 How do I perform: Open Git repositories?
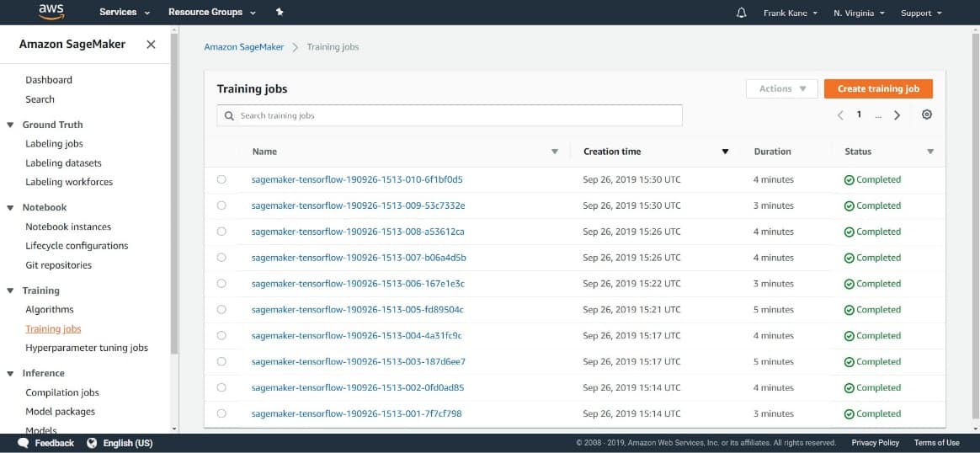click(59, 265)
